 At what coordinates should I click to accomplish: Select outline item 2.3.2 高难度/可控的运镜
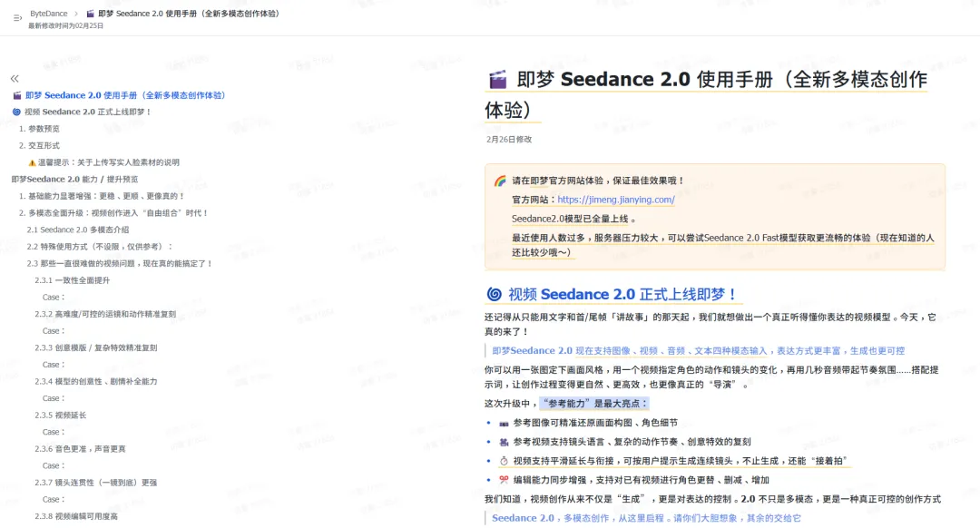pos(105,314)
